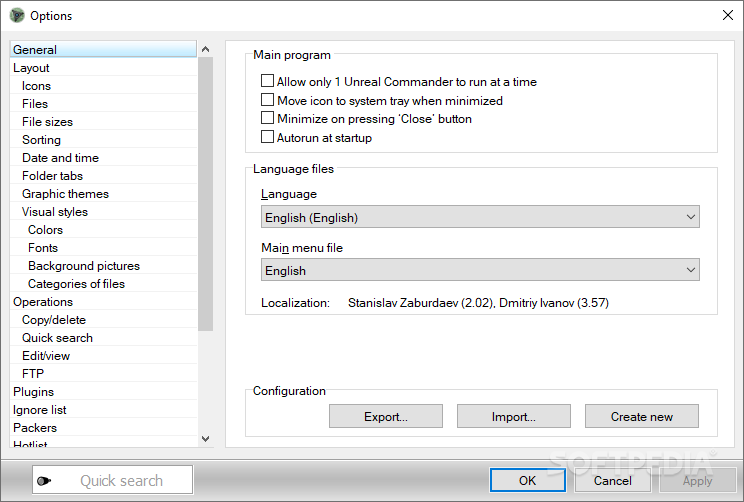
Task: Open the Edit/view settings page
Action: pyautogui.click(x=103, y=356)
